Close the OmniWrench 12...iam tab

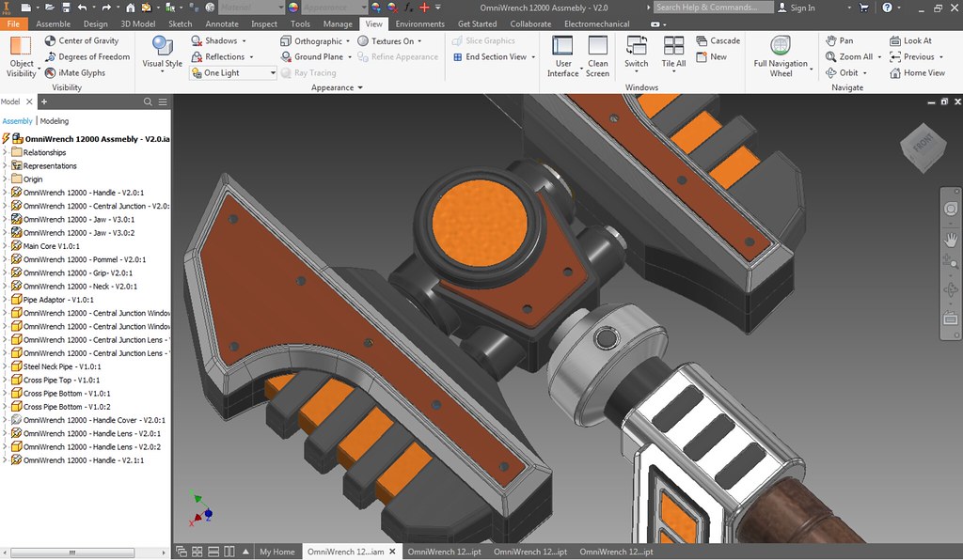click(x=392, y=552)
